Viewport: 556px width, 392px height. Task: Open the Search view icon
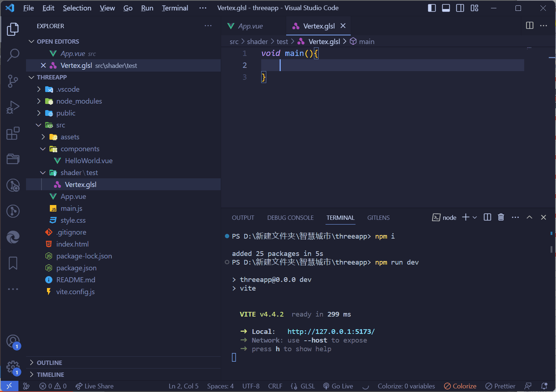[13, 55]
